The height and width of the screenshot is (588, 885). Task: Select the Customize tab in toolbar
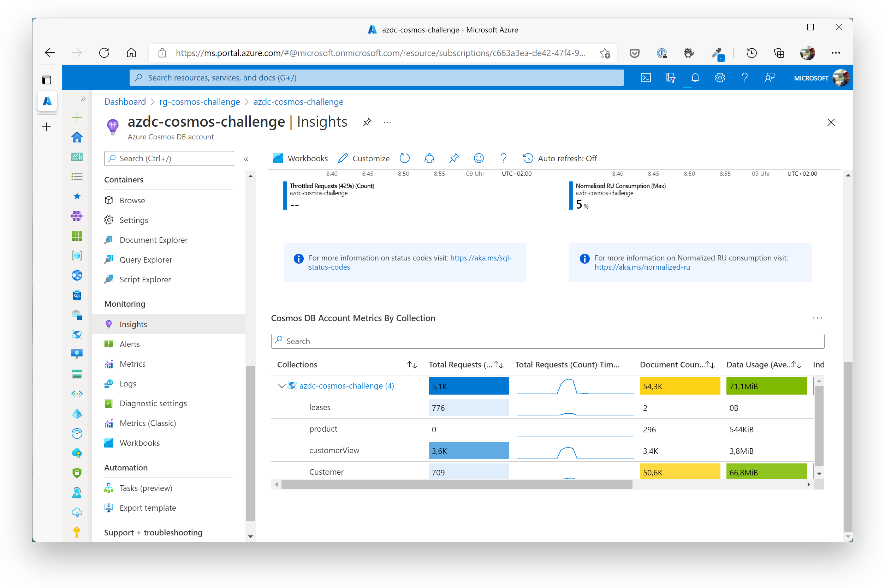364,158
